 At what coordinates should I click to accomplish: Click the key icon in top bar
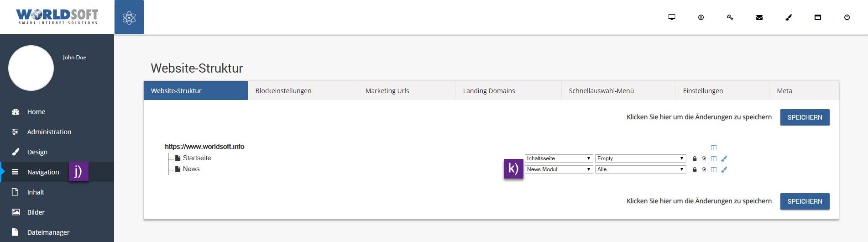pyautogui.click(x=730, y=17)
